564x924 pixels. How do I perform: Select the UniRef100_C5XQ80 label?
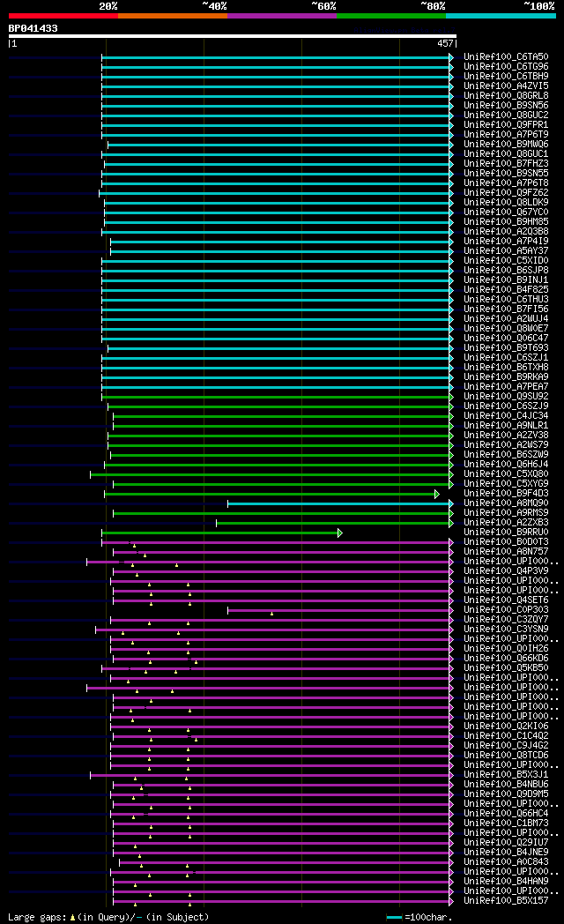(506, 473)
